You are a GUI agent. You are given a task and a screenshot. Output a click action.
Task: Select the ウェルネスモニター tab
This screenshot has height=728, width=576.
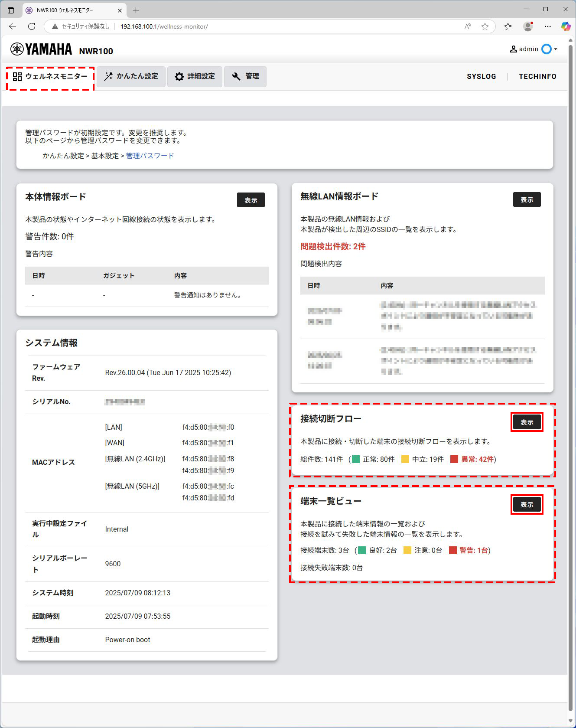click(50, 77)
